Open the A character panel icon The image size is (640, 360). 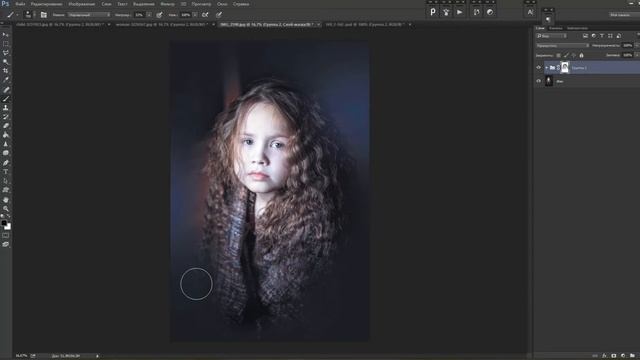click(x=530, y=12)
